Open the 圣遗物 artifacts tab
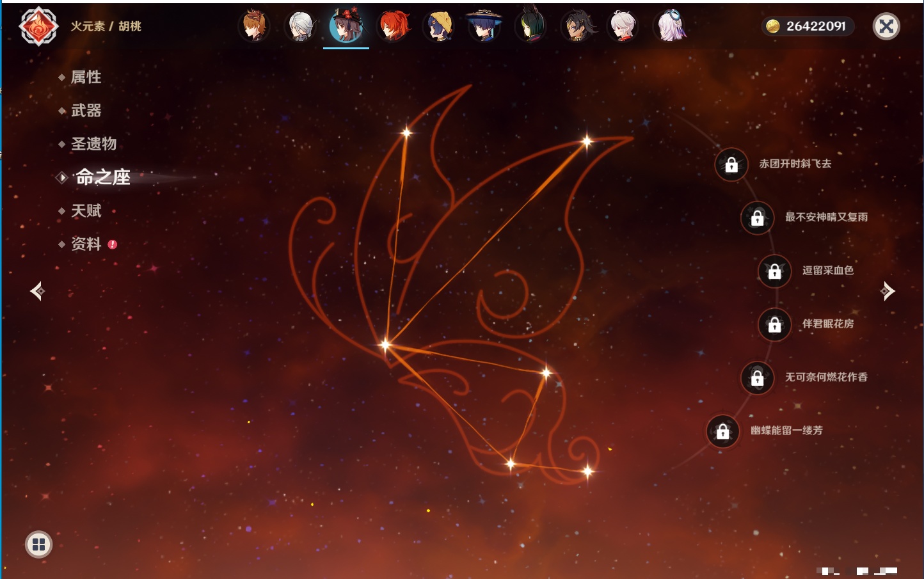Image resolution: width=924 pixels, height=579 pixels. click(93, 144)
